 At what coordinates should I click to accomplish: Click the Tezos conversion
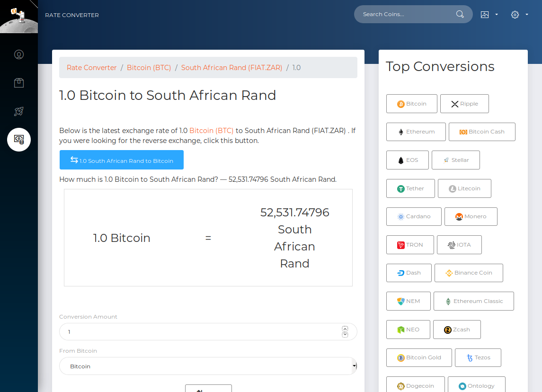pyautogui.click(x=478, y=357)
